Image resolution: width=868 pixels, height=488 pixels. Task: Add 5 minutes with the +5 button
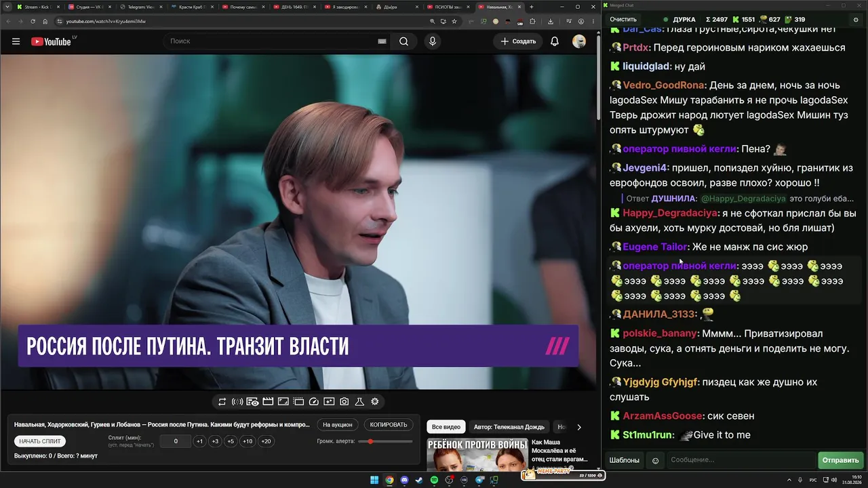[231, 441]
